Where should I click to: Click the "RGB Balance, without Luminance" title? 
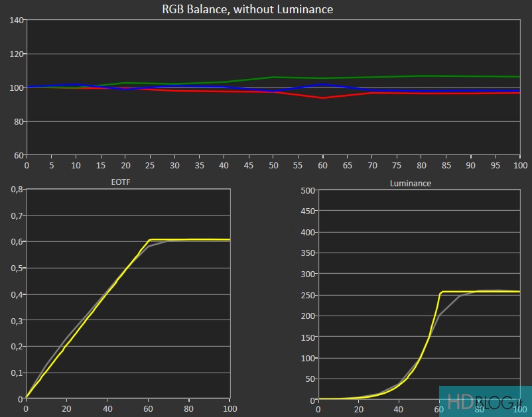pos(247,9)
